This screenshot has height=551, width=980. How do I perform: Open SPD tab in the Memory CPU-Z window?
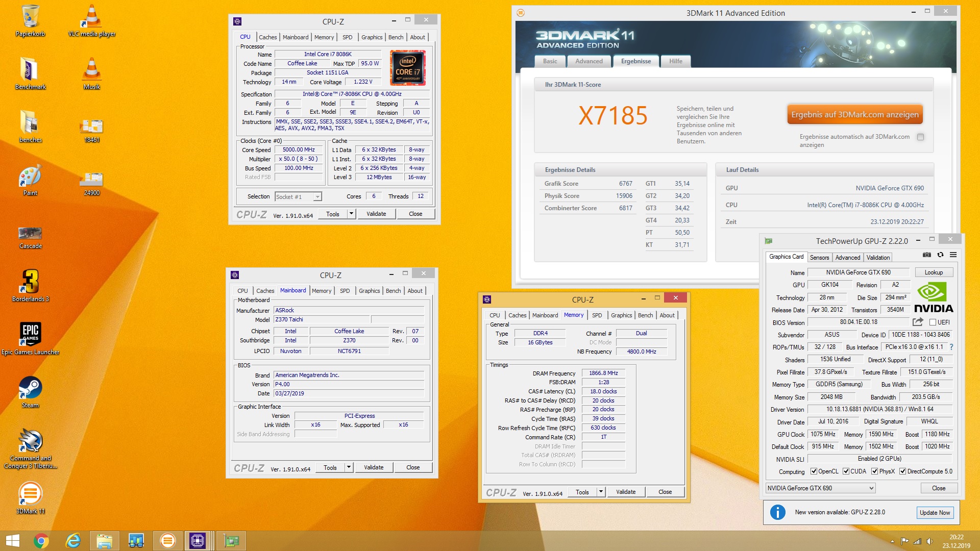[x=597, y=315]
